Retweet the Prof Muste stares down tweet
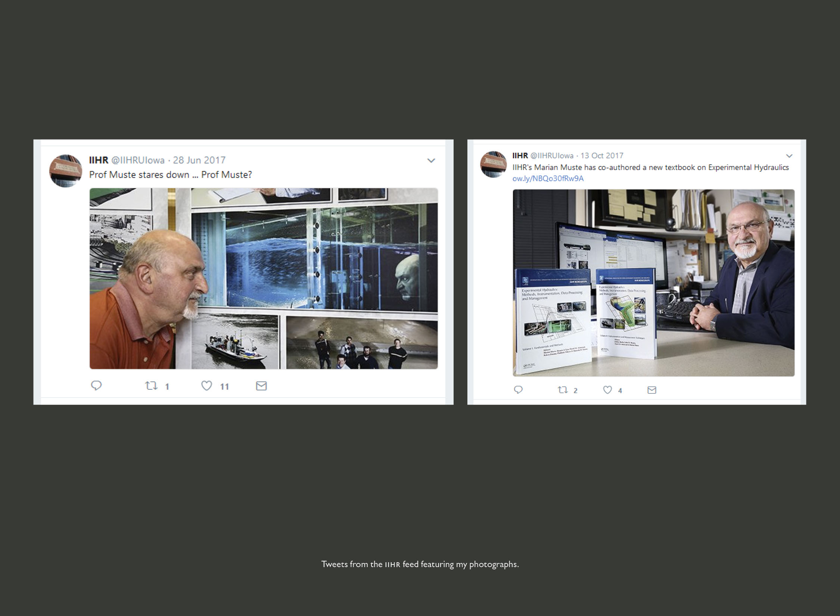Viewport: 840px width, 616px height. 151,386
